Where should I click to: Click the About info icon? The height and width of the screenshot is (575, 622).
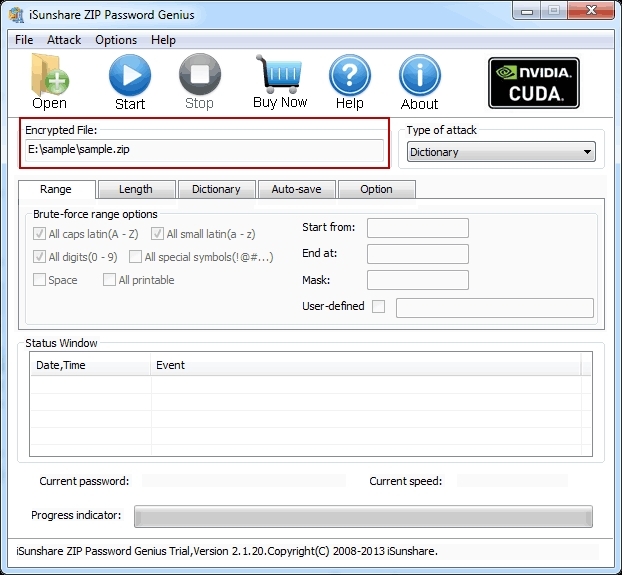point(419,76)
